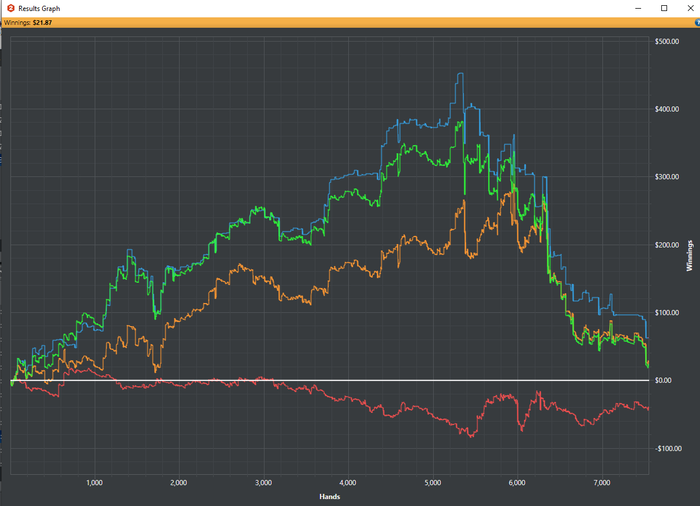Click the blue info icon on the orange bar

tap(697, 22)
